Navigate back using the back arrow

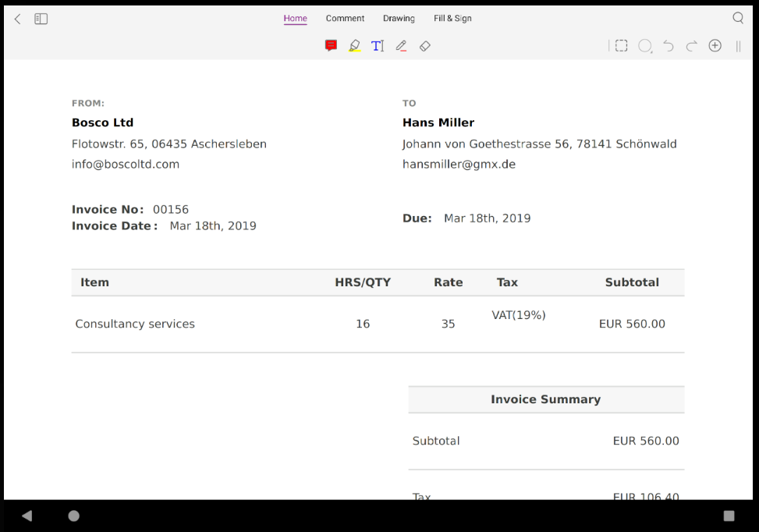[16, 18]
